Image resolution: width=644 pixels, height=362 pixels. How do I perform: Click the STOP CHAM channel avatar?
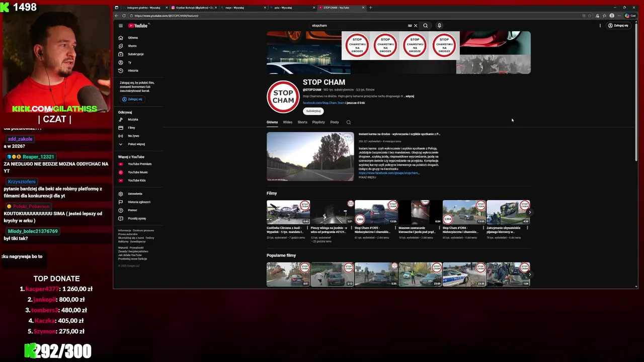tap(283, 97)
